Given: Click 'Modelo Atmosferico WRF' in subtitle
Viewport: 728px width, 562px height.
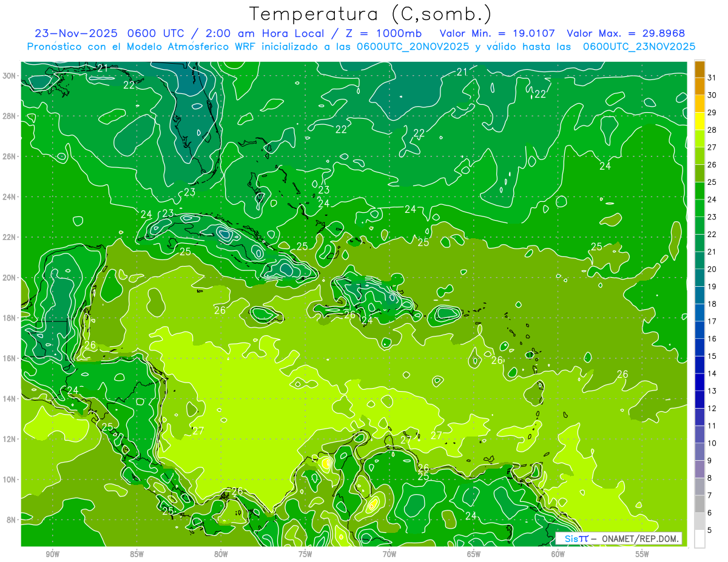Looking at the screenshot, I should coord(190,47).
